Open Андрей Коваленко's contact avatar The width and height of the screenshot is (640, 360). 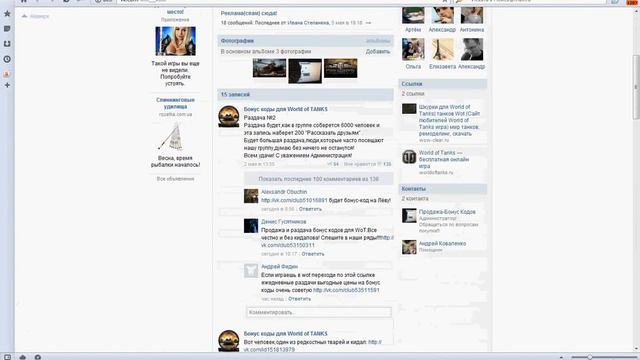(x=409, y=247)
